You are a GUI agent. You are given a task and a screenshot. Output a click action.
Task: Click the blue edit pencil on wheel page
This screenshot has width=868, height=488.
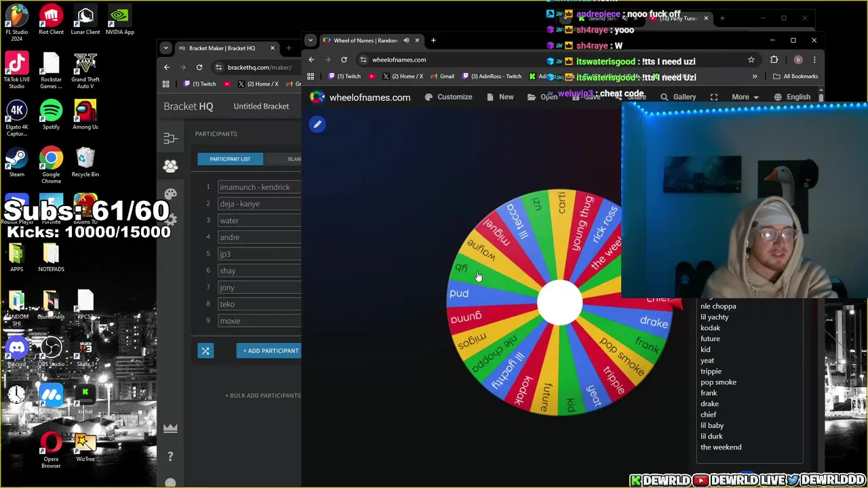point(317,124)
